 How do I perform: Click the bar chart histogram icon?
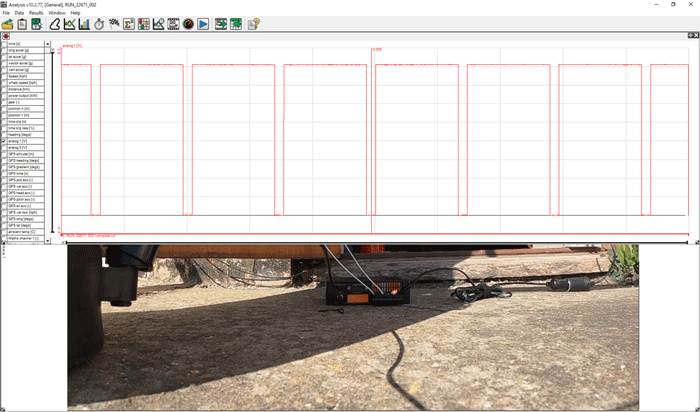click(84, 24)
